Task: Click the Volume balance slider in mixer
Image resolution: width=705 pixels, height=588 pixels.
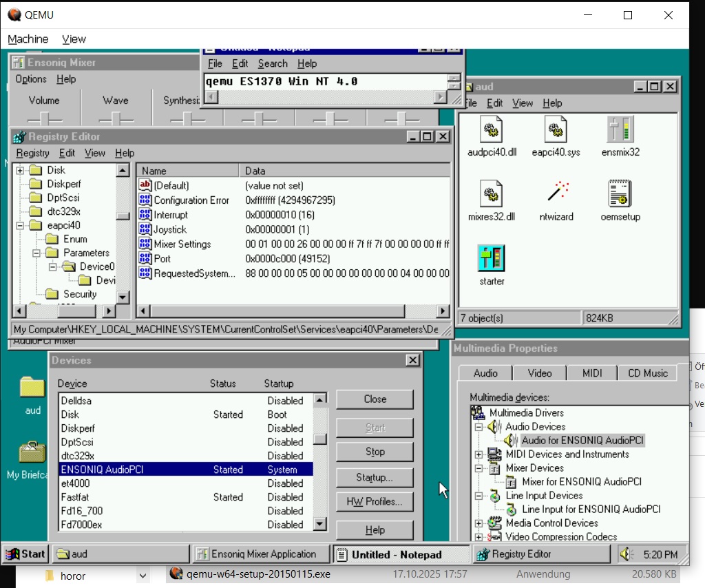Action: [x=45, y=118]
